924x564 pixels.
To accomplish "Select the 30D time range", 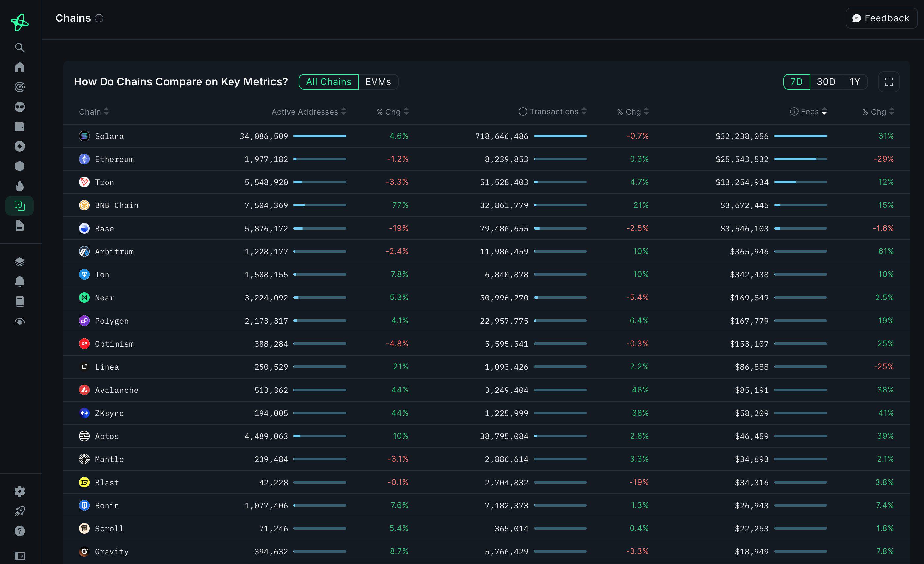I will (x=826, y=82).
